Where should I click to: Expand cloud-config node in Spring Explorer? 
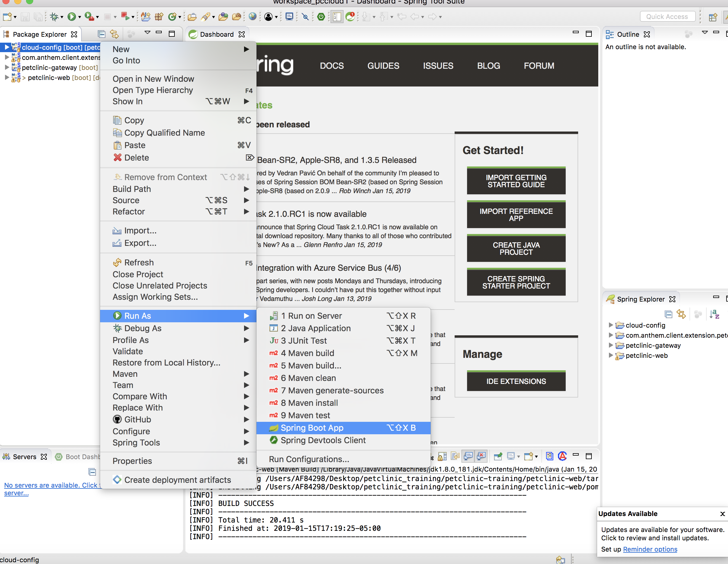[x=611, y=325]
